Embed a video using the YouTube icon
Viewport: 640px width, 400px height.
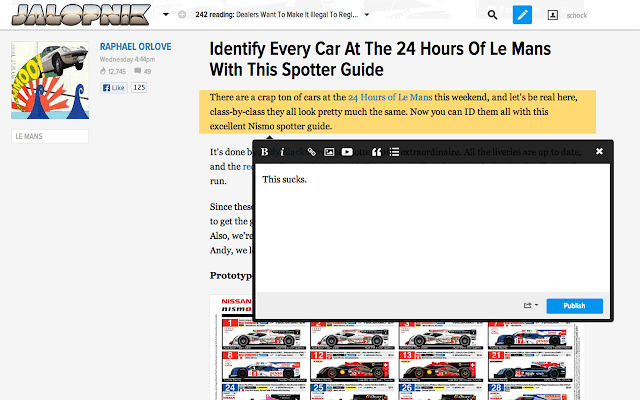coord(347,152)
